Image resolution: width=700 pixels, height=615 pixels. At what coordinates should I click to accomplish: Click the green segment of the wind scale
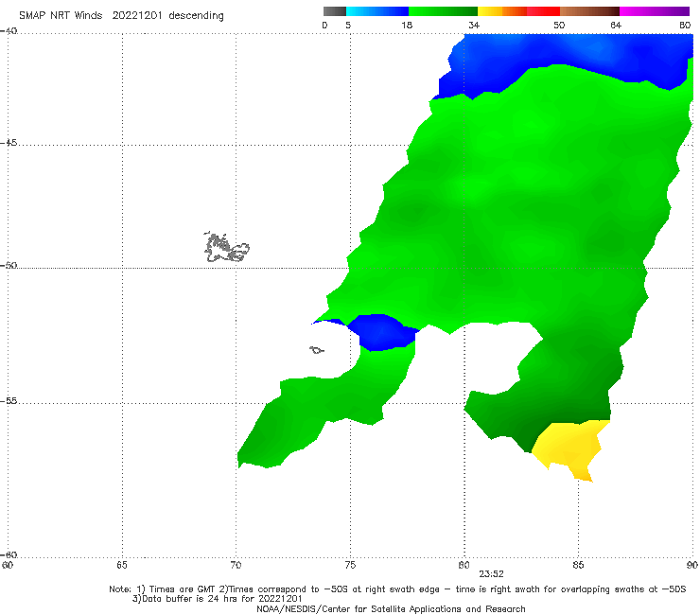pos(443,11)
